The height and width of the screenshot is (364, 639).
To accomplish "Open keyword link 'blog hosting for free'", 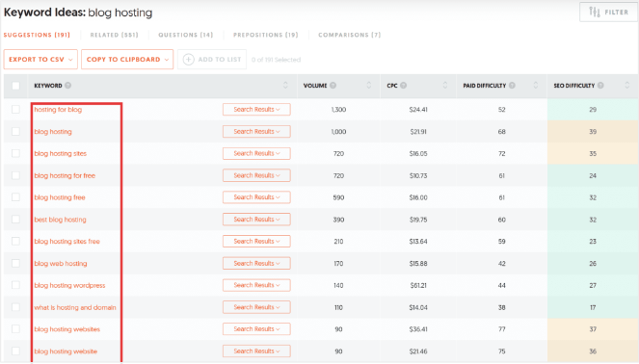I will click(x=65, y=175).
